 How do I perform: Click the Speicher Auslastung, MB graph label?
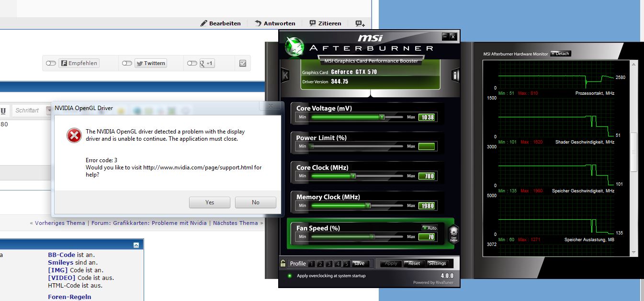click(589, 240)
